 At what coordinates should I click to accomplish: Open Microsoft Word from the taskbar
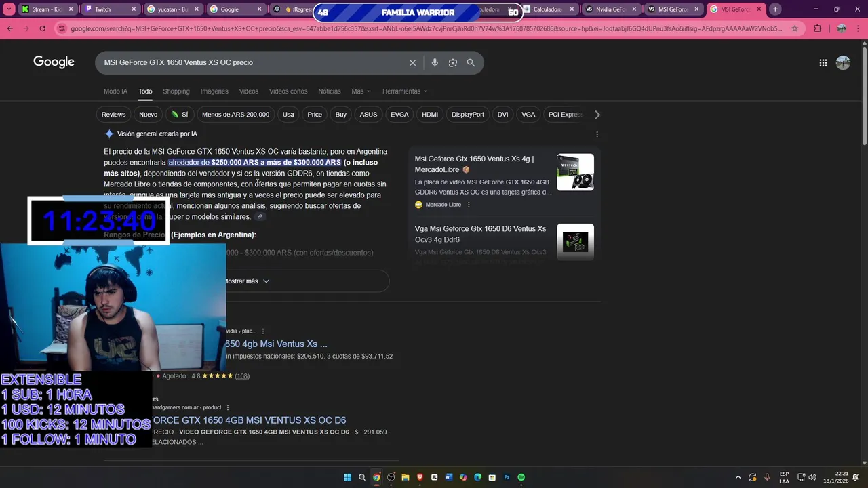pos(449,477)
